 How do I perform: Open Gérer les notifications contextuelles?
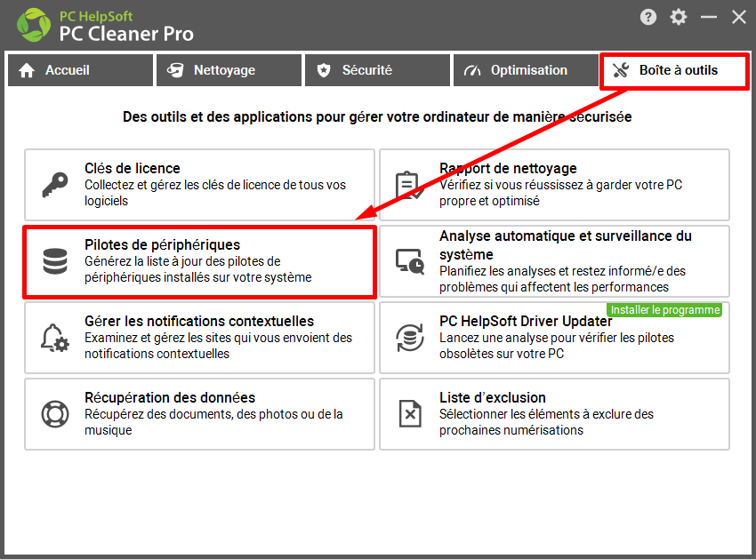click(x=199, y=338)
